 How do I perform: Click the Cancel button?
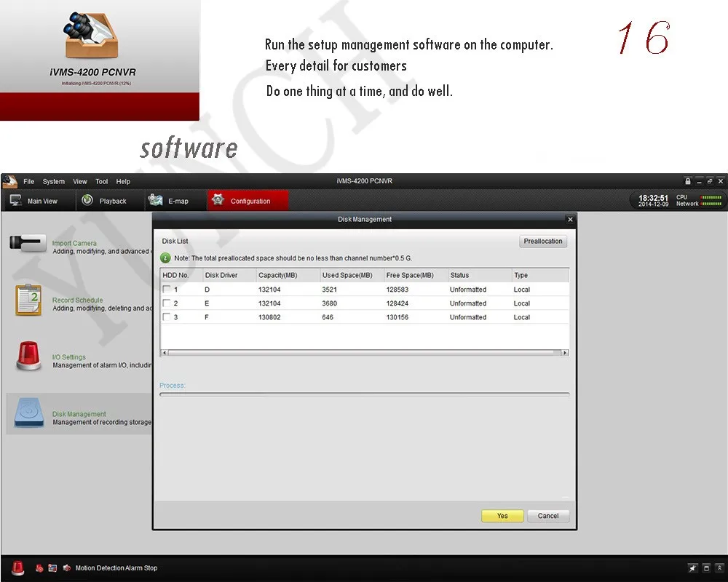click(548, 516)
